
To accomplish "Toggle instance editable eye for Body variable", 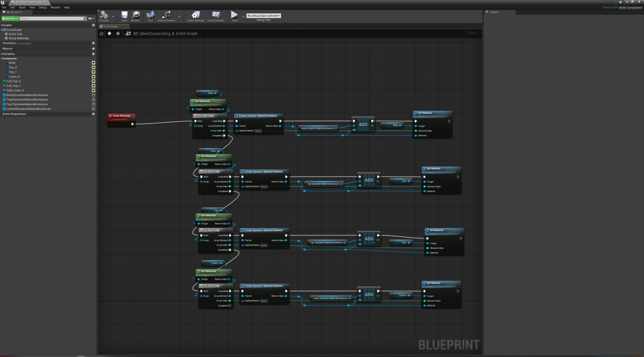I will [93, 62].
